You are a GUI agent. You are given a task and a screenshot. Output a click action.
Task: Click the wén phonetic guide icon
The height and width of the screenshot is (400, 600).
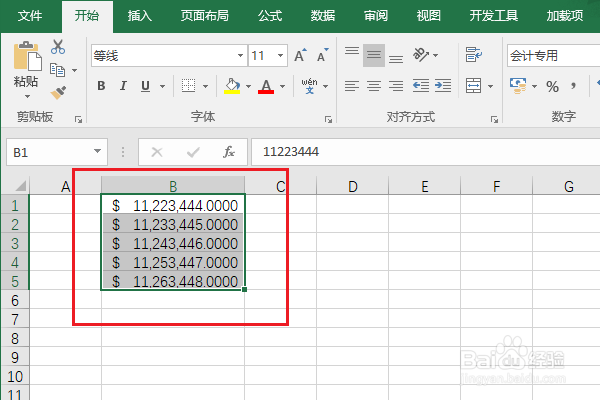point(309,86)
